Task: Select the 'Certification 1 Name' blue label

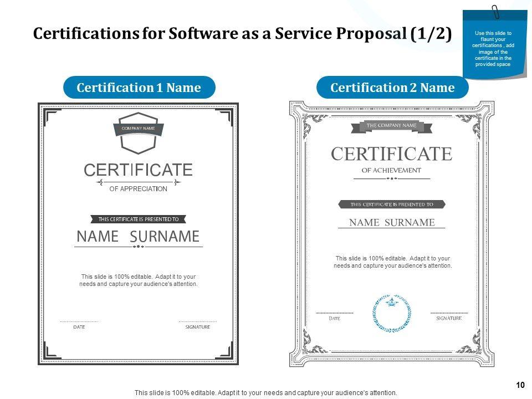Action: tap(139, 87)
